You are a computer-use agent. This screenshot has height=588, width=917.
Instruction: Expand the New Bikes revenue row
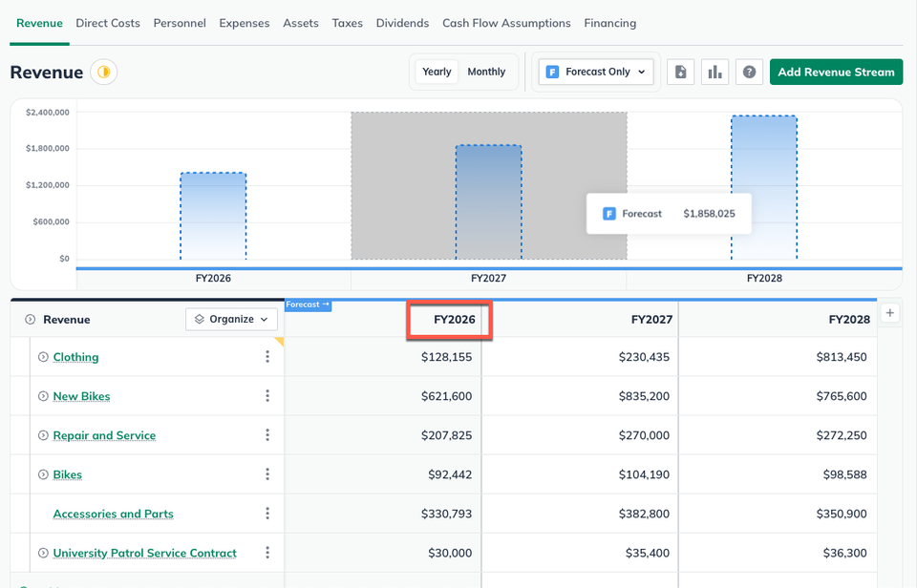[x=43, y=396]
